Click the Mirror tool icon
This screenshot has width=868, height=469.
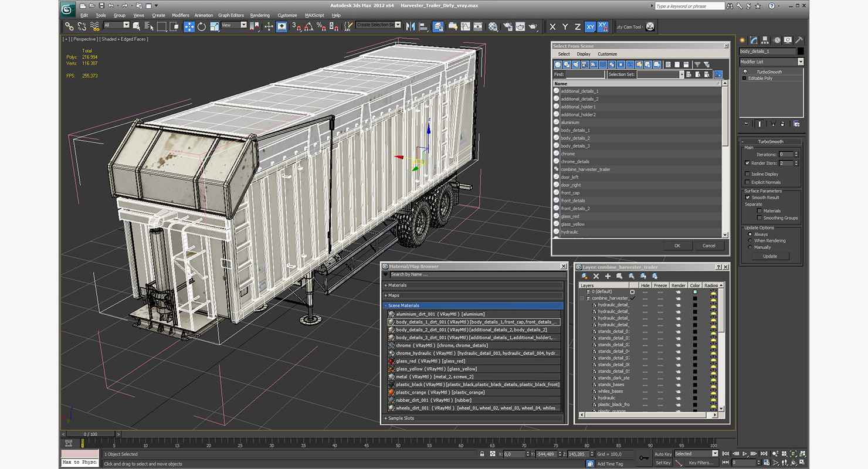(x=411, y=26)
